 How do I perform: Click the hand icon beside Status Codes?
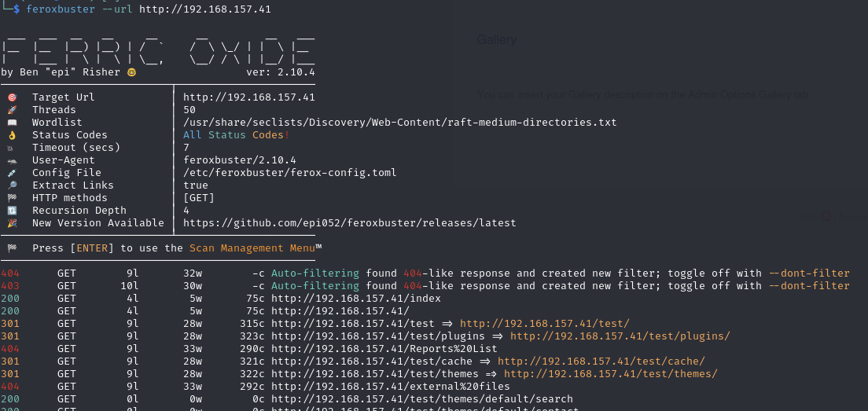(12, 135)
